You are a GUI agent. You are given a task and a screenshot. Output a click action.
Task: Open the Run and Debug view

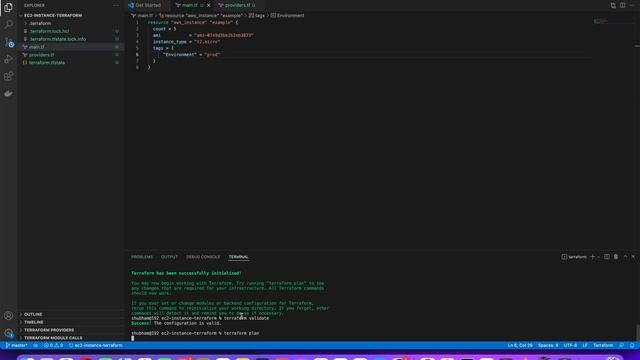pos(8,59)
